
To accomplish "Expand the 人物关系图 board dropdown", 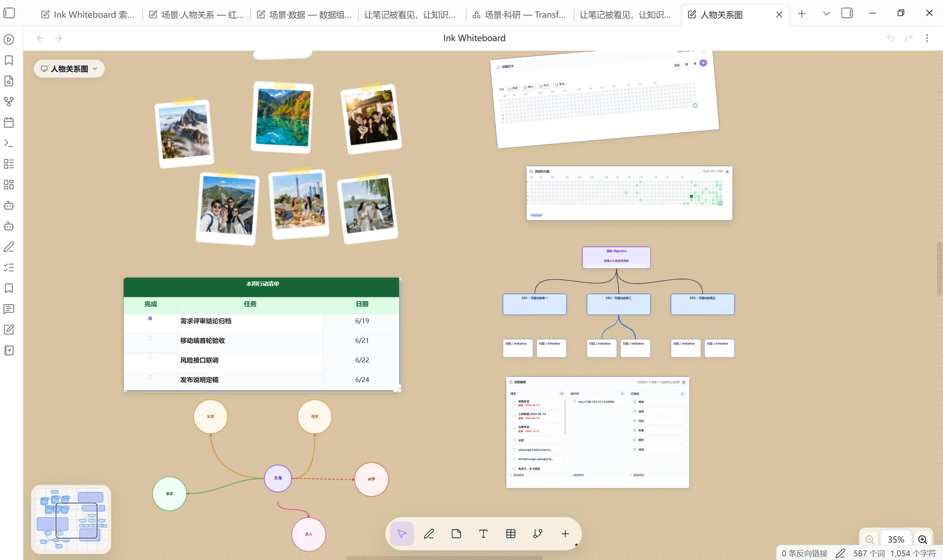I will (x=69, y=68).
